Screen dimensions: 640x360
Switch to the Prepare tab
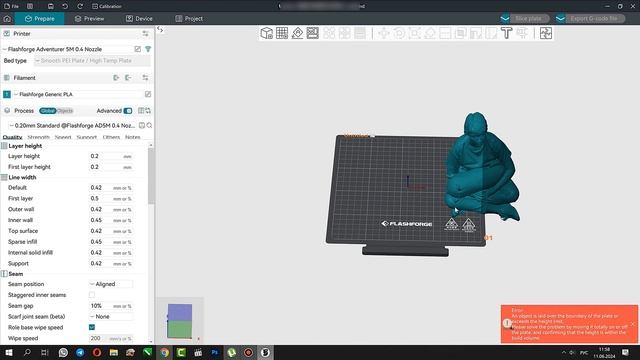[x=40, y=19]
